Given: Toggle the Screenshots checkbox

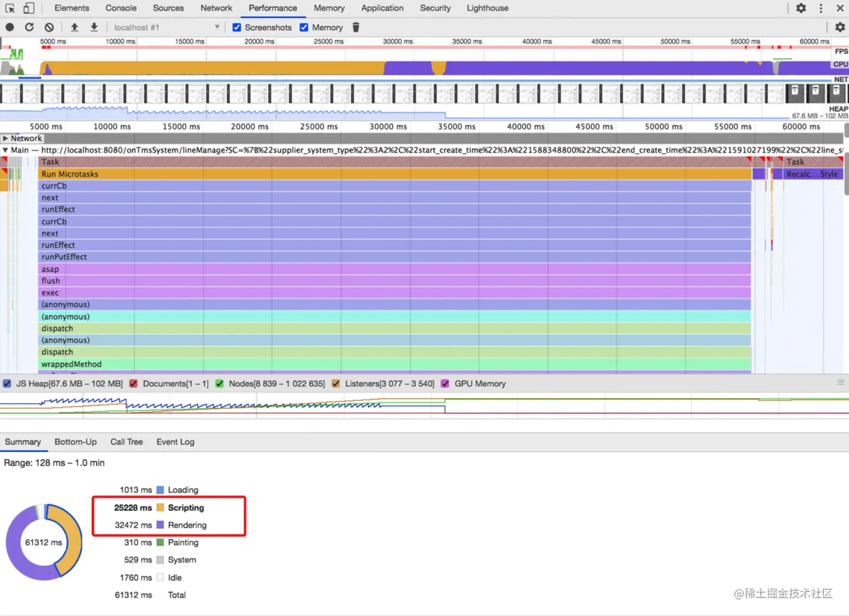Looking at the screenshot, I should (237, 27).
